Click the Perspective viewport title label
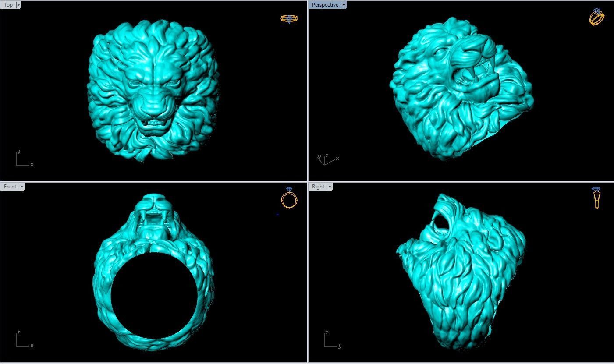This screenshot has width=614, height=364. tap(325, 5)
